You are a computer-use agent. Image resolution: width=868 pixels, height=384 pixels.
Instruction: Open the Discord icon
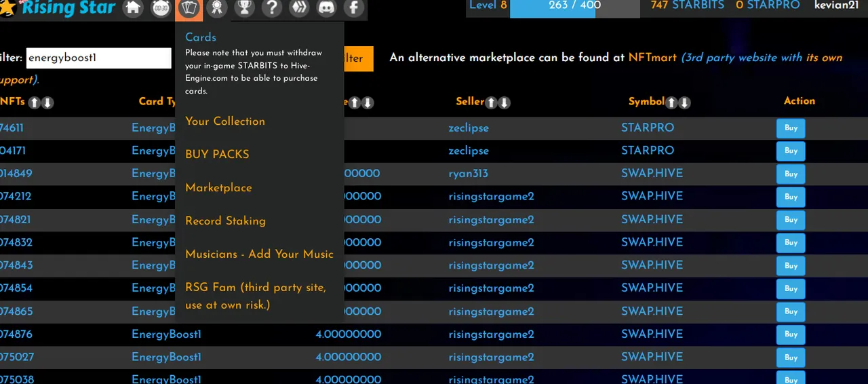coord(326,9)
